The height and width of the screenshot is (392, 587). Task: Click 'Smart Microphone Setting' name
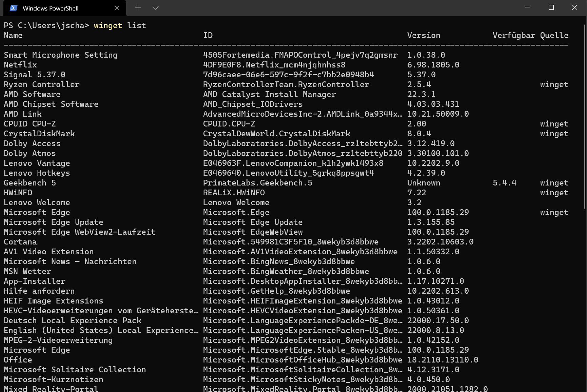point(61,55)
